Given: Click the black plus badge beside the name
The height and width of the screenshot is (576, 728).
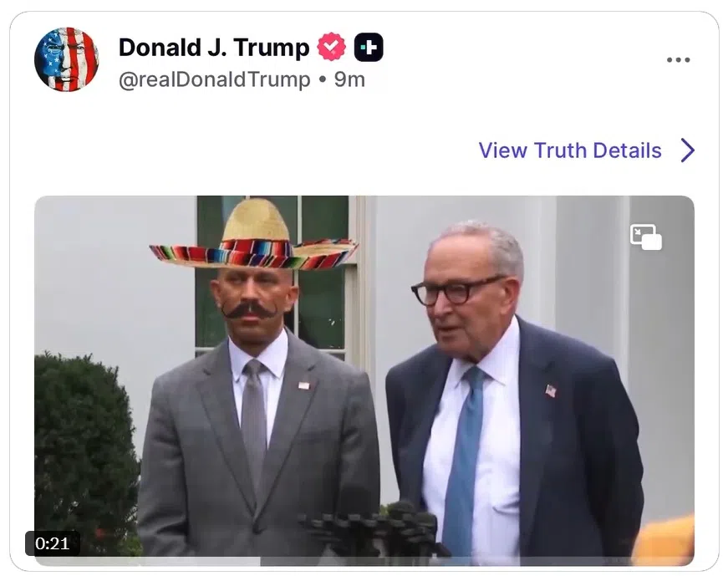Looking at the screenshot, I should (x=369, y=48).
